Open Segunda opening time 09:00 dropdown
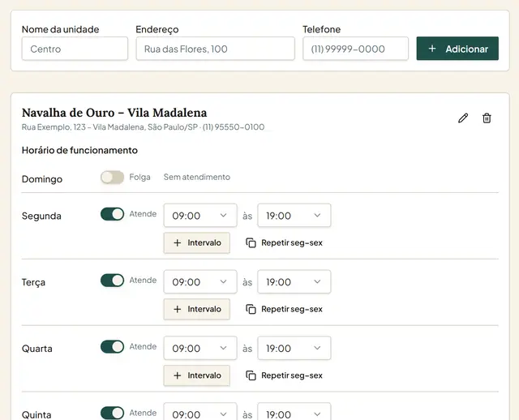Viewport: 519px width, 420px height. pos(200,216)
